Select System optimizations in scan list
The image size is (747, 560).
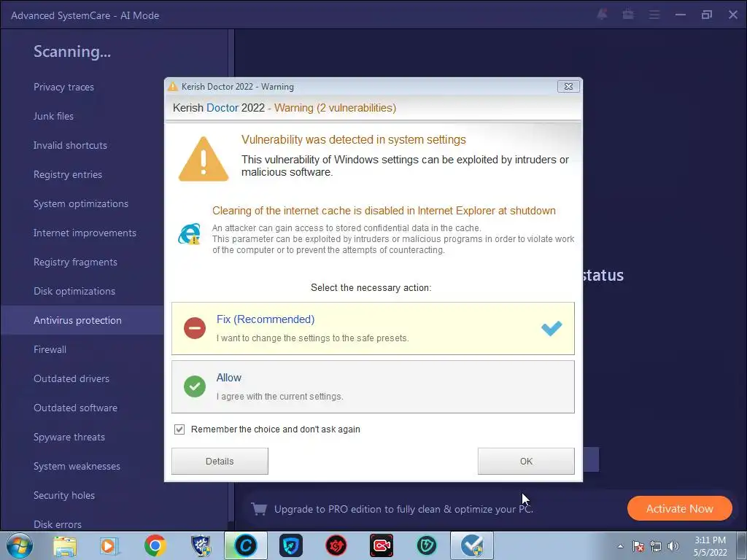(x=81, y=204)
